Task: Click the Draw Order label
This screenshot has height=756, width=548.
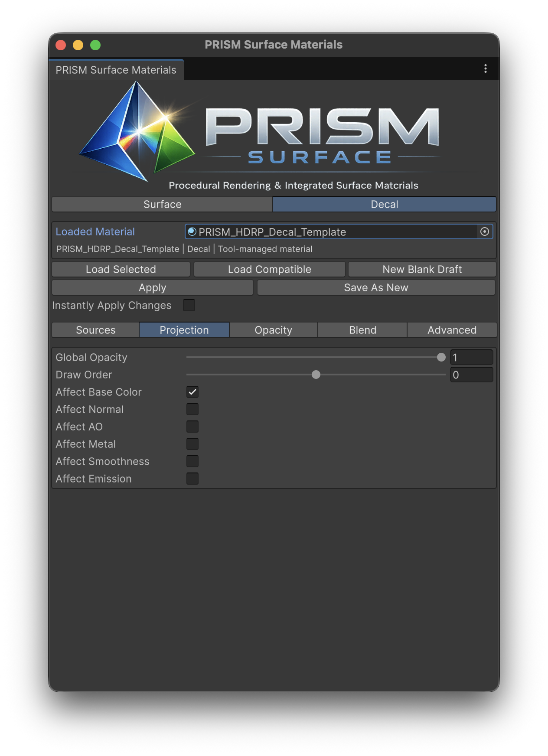Action: tap(84, 375)
